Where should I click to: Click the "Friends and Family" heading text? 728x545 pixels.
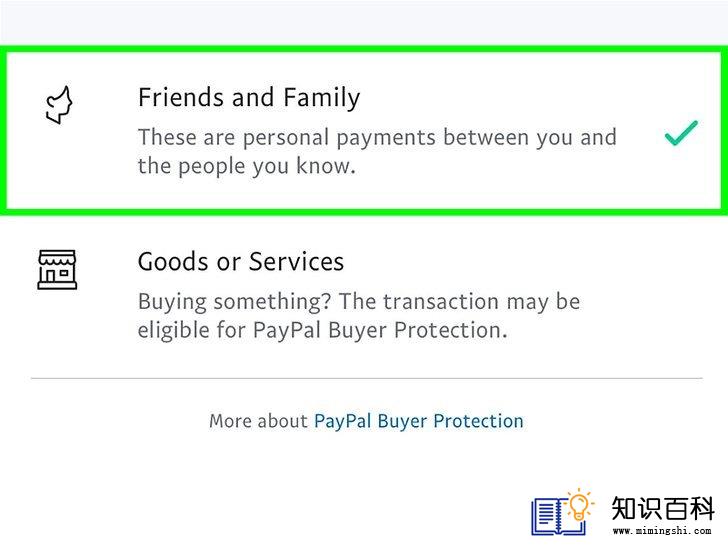(249, 98)
